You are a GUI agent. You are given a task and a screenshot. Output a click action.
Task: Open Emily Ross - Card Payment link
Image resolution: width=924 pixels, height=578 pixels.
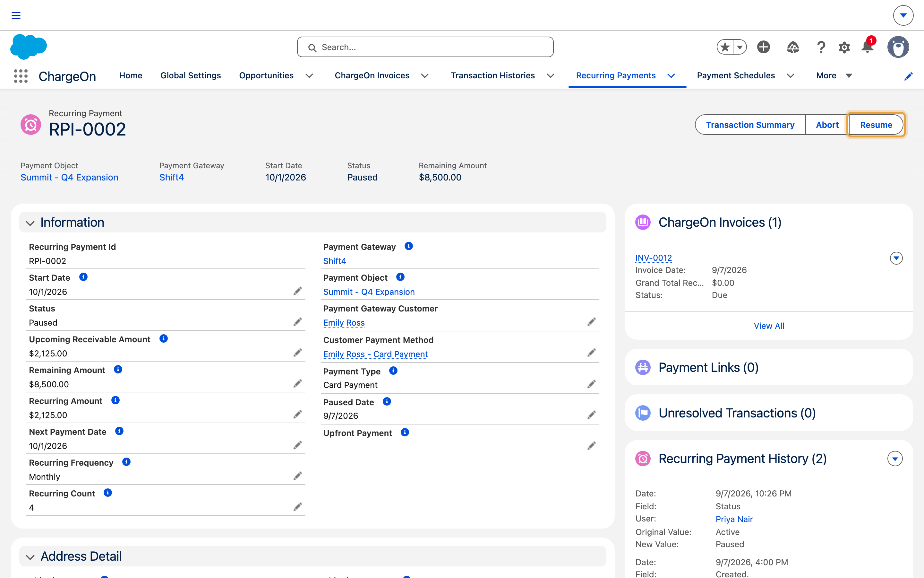(375, 355)
